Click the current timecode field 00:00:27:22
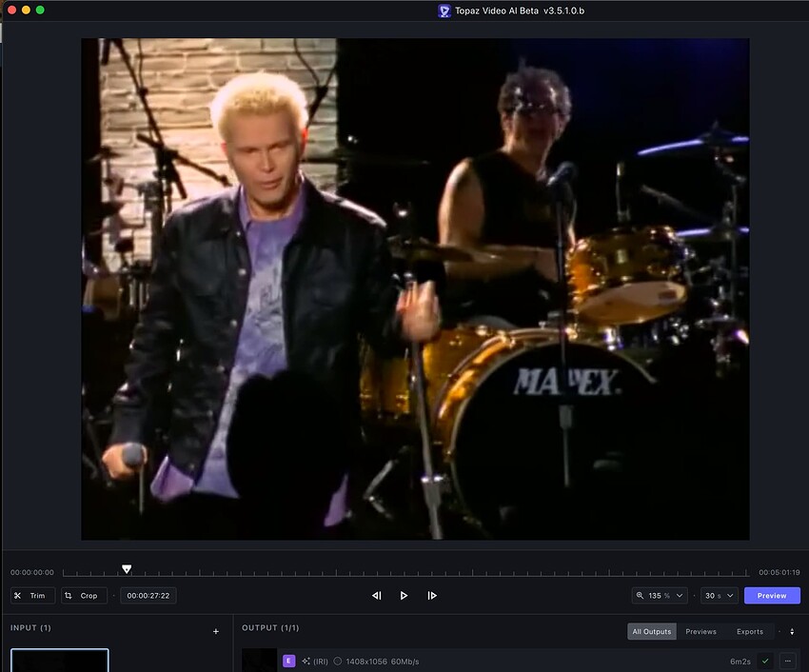The width and height of the screenshot is (809, 672). tap(148, 596)
